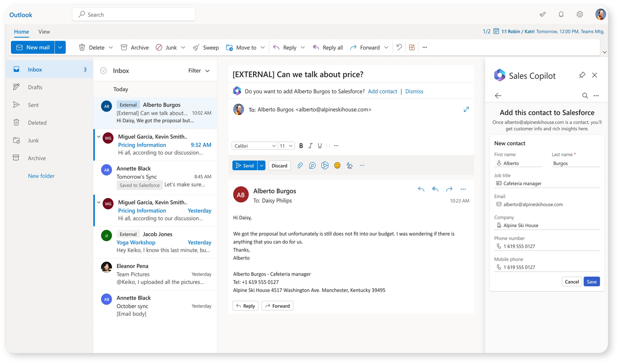Viewport: 619px width, 364px height.
Task: Expand Send options dropdown arrow
Action: coord(261,166)
